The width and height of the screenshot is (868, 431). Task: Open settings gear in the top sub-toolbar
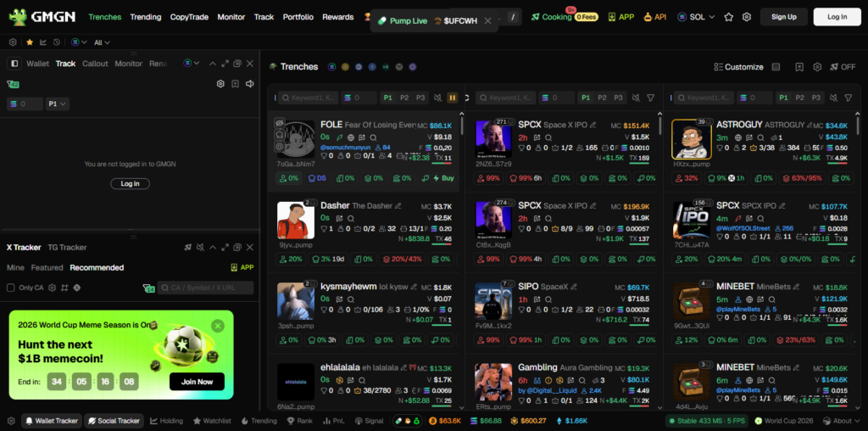tap(13, 42)
